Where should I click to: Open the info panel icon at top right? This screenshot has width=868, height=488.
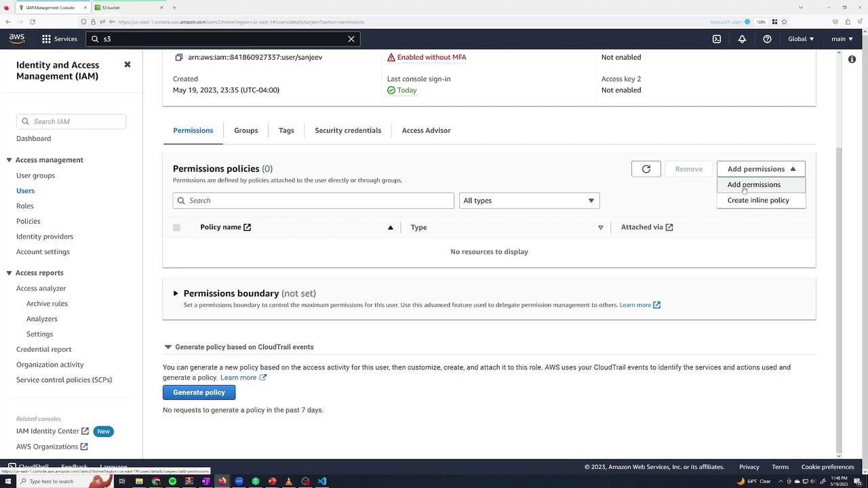(852, 60)
